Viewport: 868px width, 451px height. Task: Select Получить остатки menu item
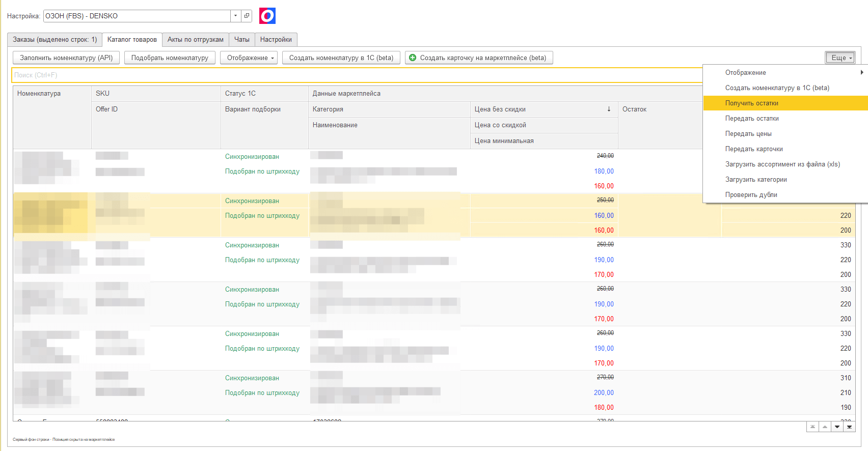pos(785,103)
